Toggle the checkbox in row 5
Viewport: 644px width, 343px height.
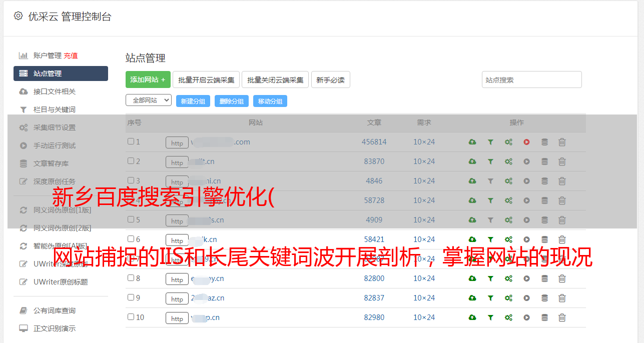pyautogui.click(x=131, y=219)
